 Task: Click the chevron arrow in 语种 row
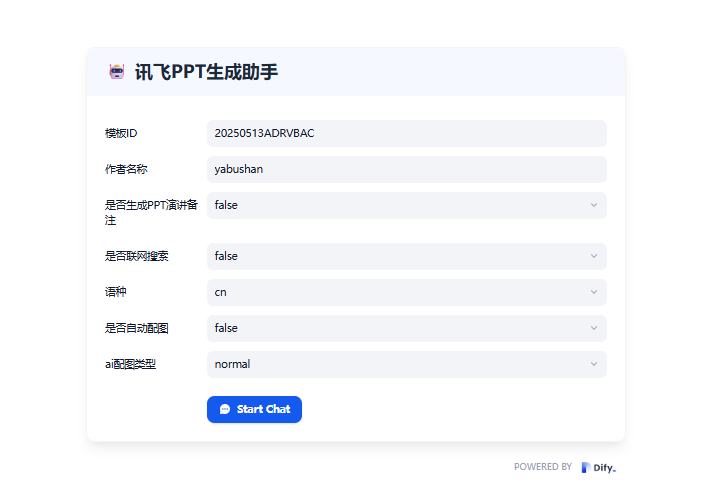coord(594,292)
